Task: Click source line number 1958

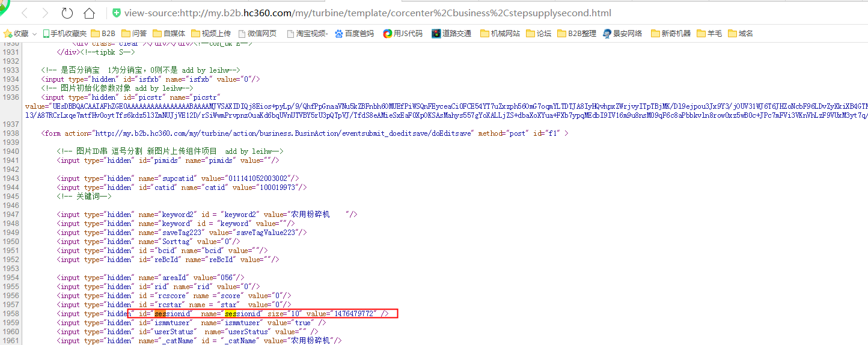Action: point(10,314)
